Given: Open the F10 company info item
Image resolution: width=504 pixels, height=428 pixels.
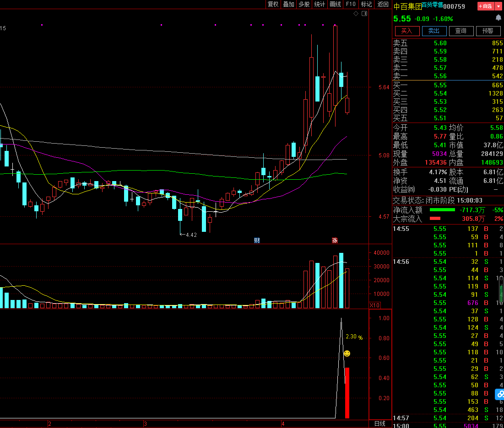Looking at the screenshot, I should coord(351,4).
